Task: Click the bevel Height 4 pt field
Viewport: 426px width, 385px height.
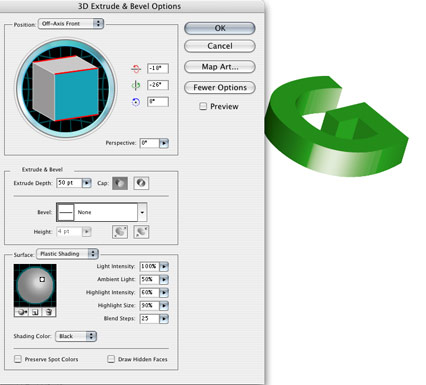Action: (69, 232)
